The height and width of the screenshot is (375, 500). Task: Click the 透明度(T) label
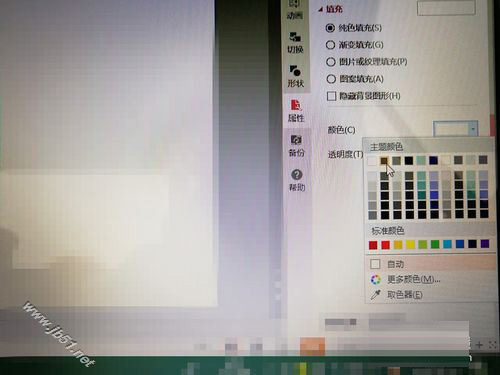tap(345, 154)
